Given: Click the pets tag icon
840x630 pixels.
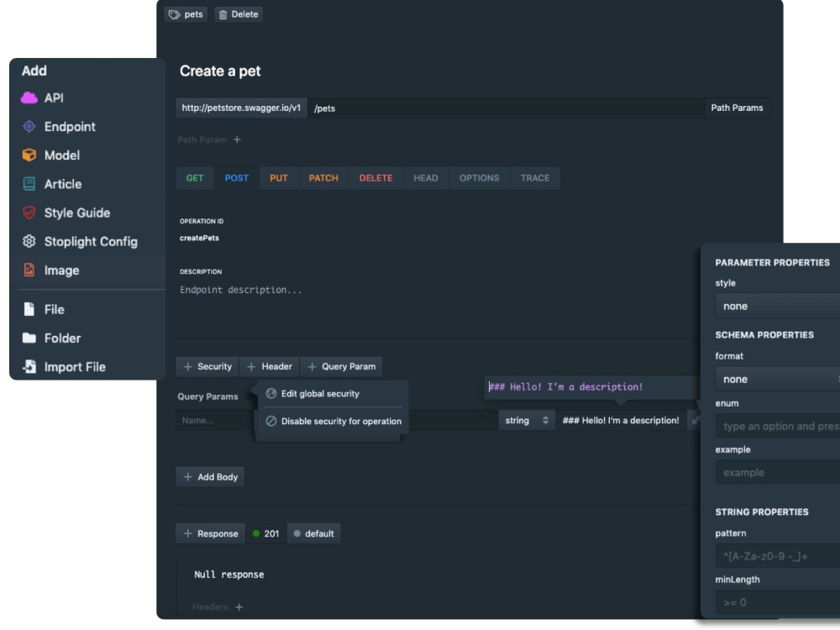Looking at the screenshot, I should [x=174, y=14].
